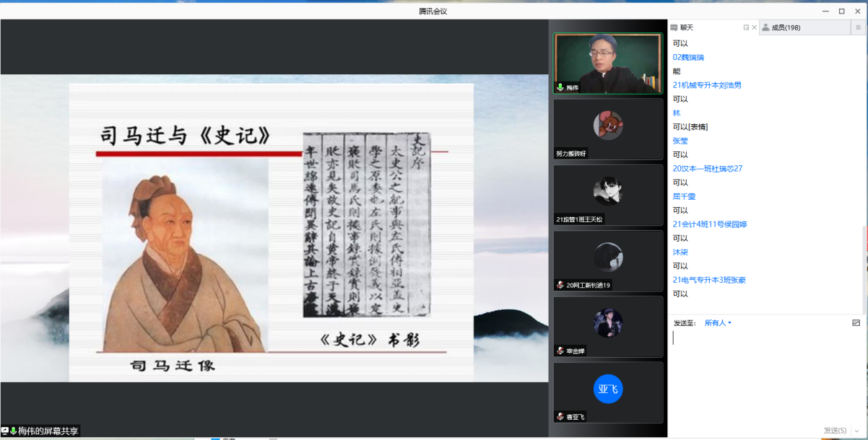Open the send options arrow next to 发送(S)

(856, 431)
